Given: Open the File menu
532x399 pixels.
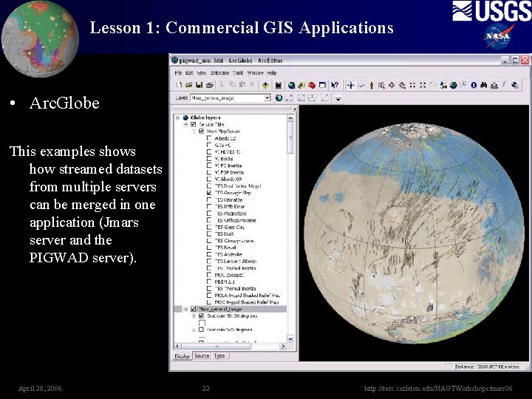Looking at the screenshot, I should pos(178,72).
